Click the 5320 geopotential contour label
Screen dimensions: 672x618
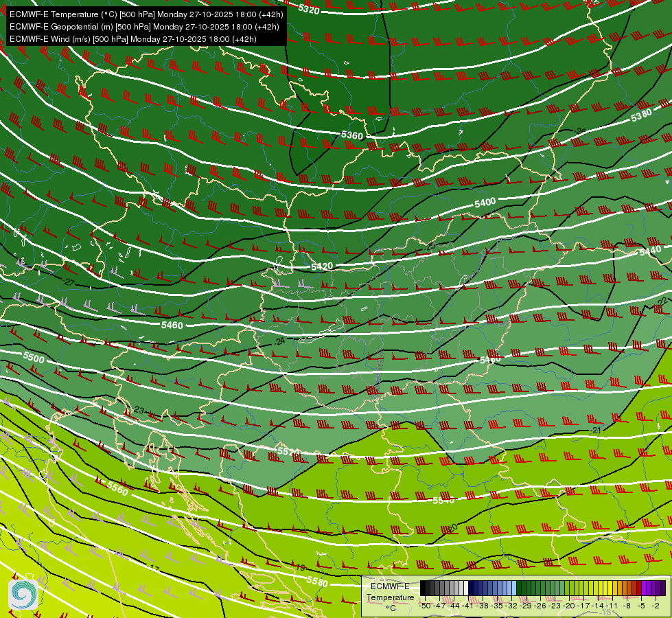click(x=309, y=8)
